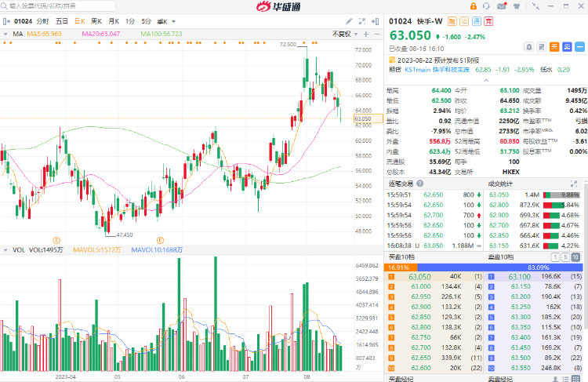Click the compact mode arrows icon in title bar
Image resolution: width=588 pixels, height=382 pixels.
pyautogui.click(x=535, y=6)
